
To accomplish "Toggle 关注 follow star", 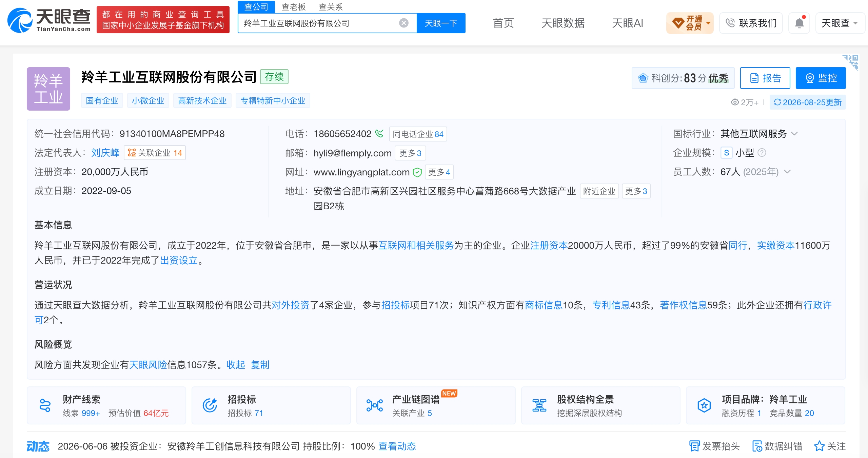I will coord(830,446).
